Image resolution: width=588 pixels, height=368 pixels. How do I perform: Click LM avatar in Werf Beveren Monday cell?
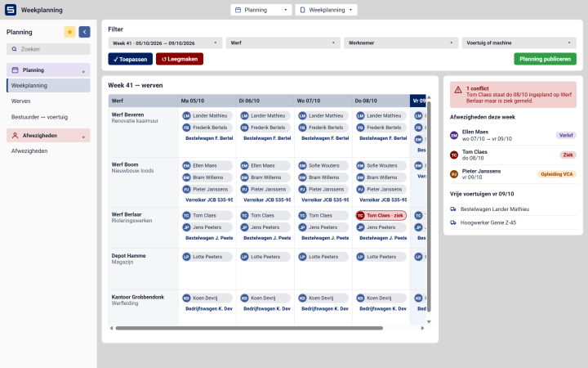coord(186,115)
